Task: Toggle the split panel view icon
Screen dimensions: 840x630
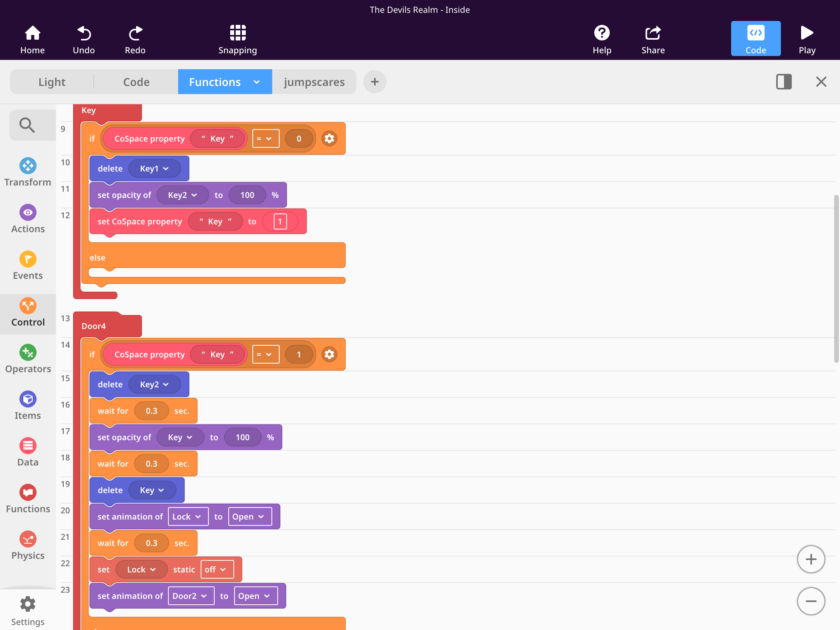Action: pos(784,82)
